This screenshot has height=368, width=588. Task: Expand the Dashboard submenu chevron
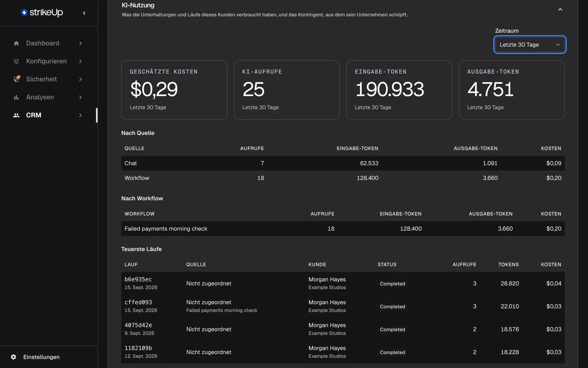pyautogui.click(x=80, y=43)
